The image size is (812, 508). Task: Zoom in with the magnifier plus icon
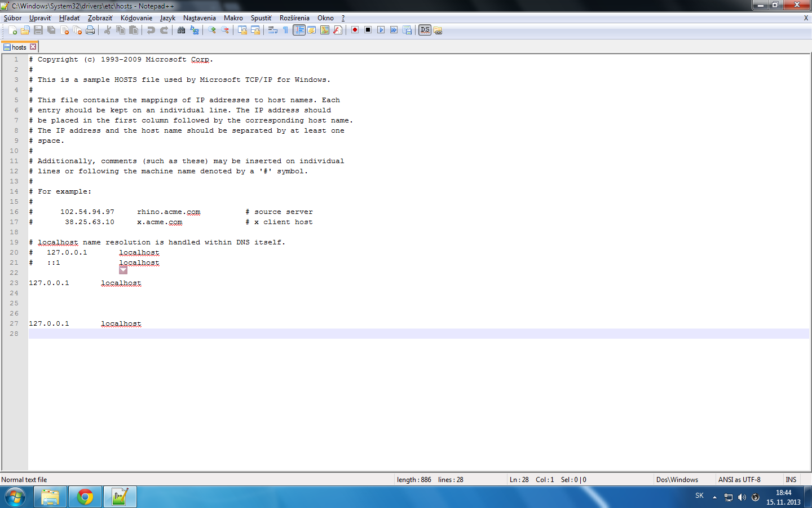click(x=211, y=30)
